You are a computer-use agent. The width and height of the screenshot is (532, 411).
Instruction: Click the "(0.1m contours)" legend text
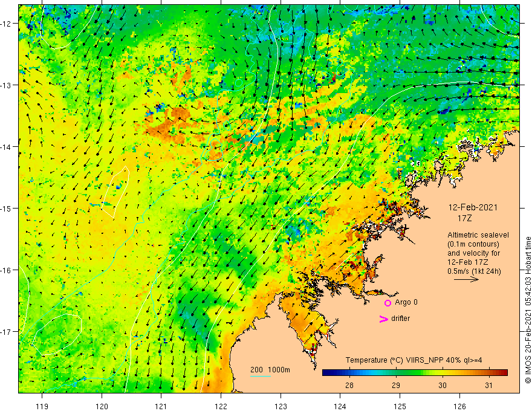[x=473, y=244]
